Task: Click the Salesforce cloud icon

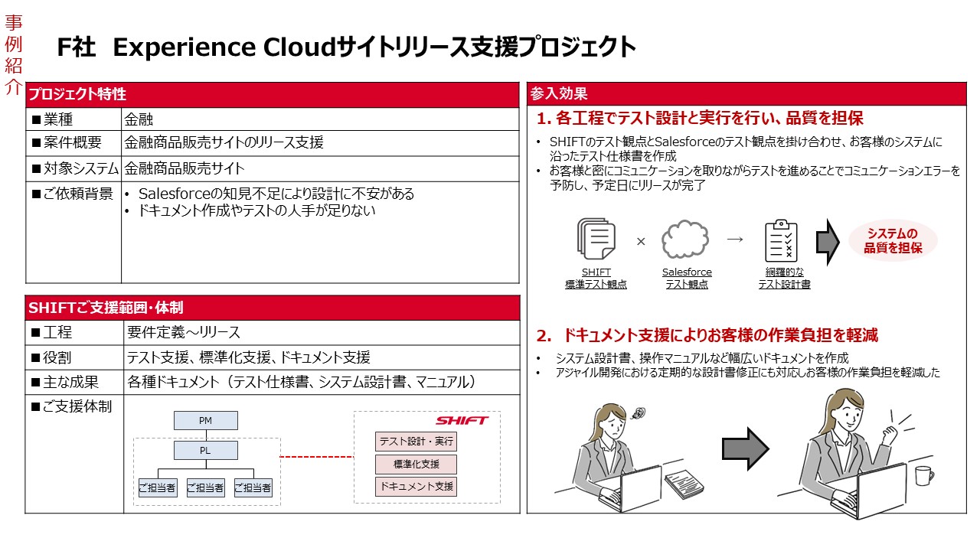Action: (686, 240)
